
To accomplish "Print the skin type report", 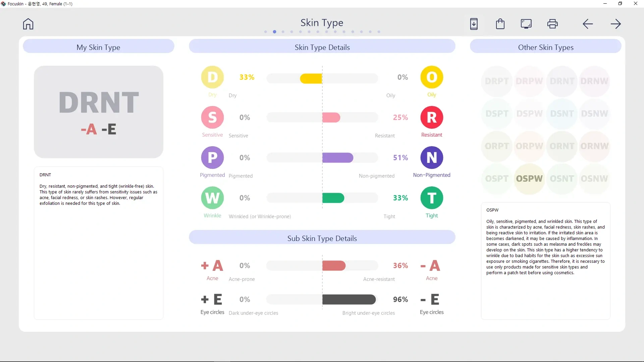I will [x=552, y=24].
